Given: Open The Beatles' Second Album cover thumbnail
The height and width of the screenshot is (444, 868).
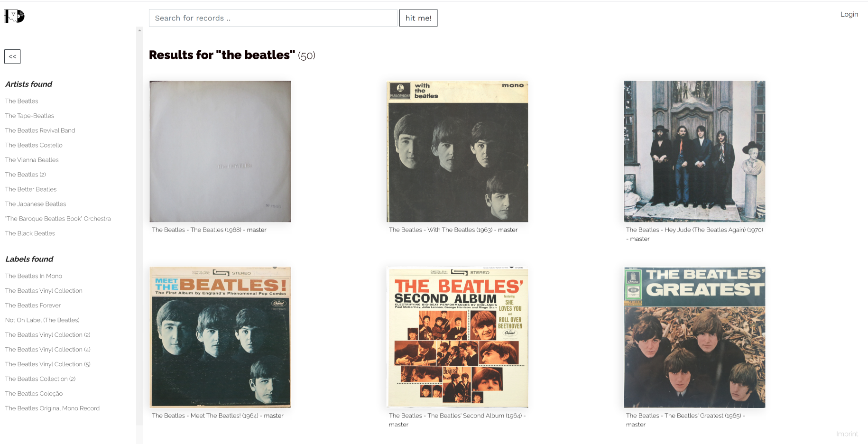Looking at the screenshot, I should (458, 337).
